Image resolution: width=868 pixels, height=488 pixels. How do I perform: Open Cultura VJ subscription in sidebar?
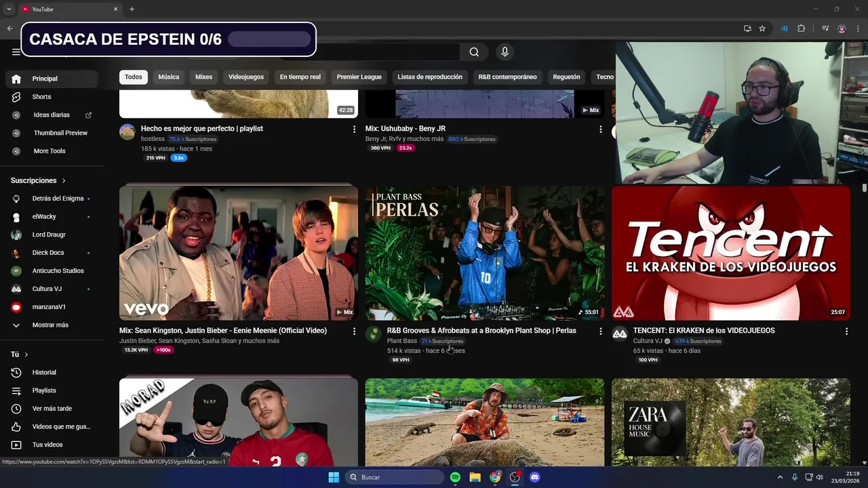pyautogui.click(x=53, y=289)
